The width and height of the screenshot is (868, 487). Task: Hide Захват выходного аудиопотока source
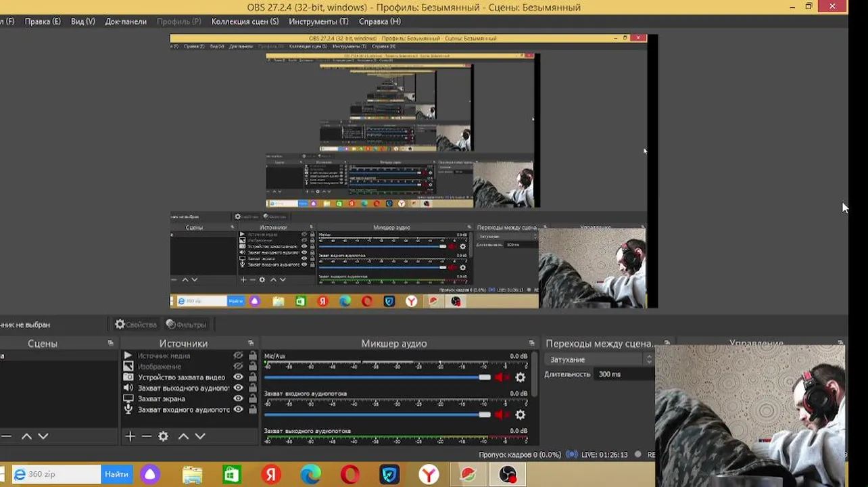[x=238, y=388]
